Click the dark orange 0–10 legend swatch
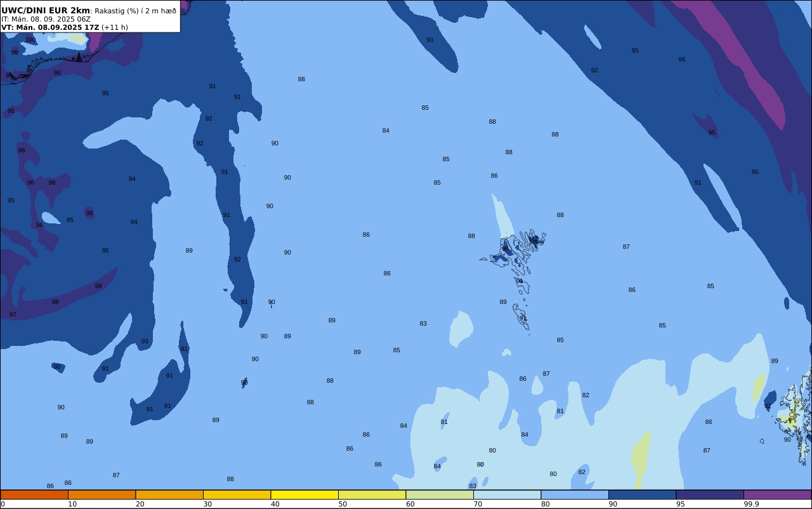Viewport: 812px width, 509px height. pos(34,494)
